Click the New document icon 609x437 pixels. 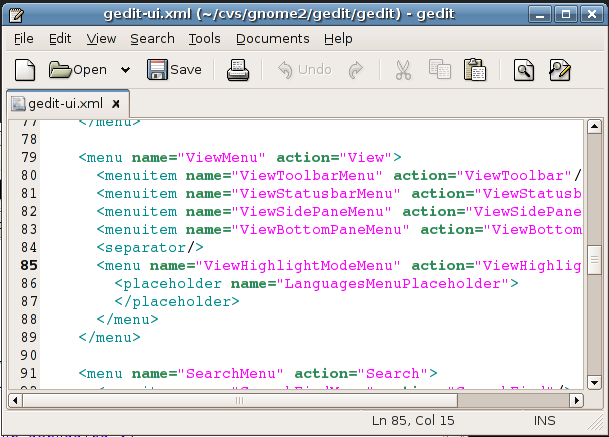click(x=25, y=70)
